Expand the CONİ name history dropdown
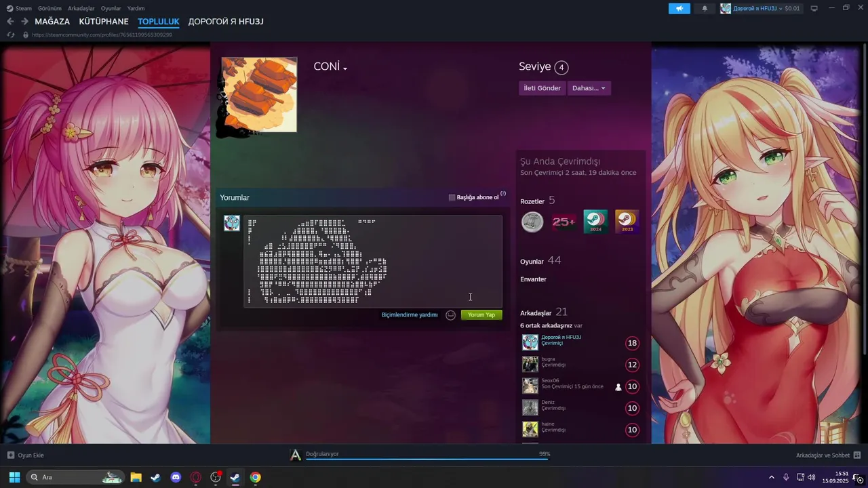868x488 pixels. (x=345, y=68)
